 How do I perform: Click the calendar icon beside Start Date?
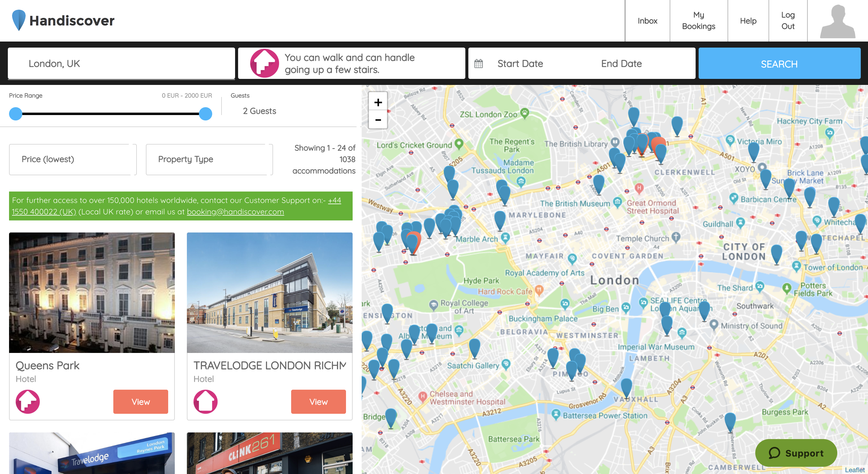coord(479,64)
